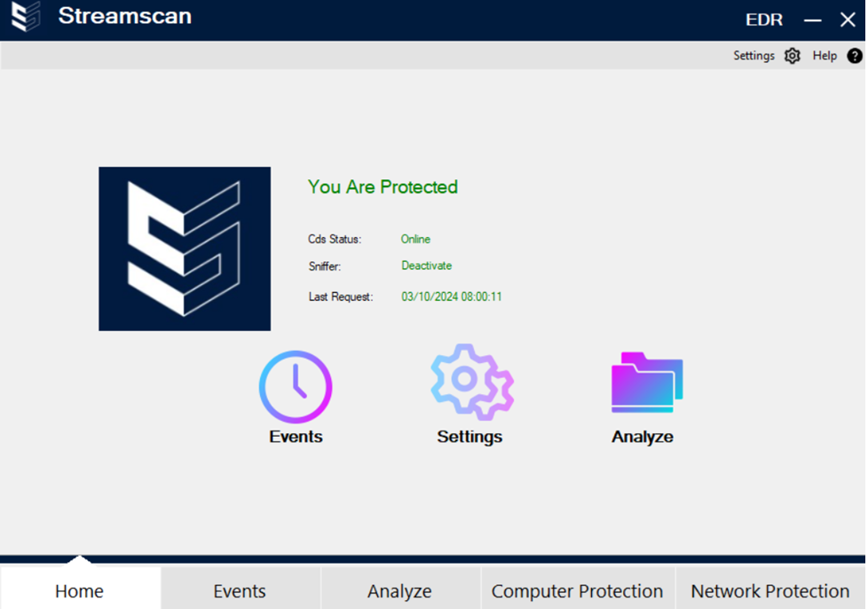Image resolution: width=868 pixels, height=609 pixels.
Task: Click the Help question mark icon
Action: (854, 56)
